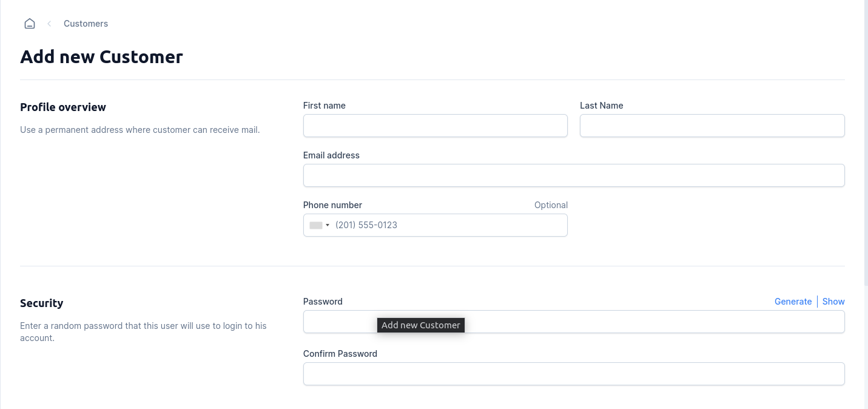Click the home icon in the breadcrumb
Image resolution: width=868 pixels, height=409 pixels.
[x=30, y=24]
